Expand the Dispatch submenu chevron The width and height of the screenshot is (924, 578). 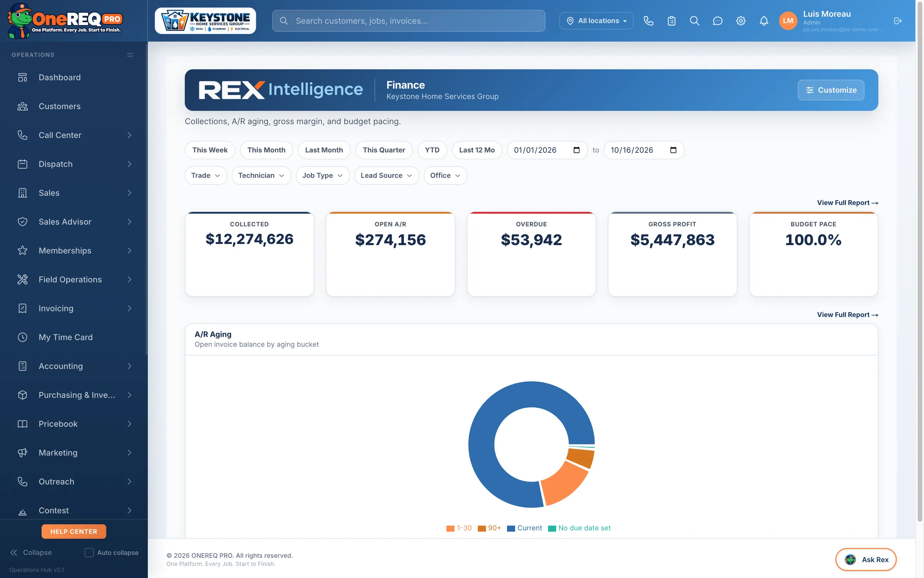click(x=129, y=164)
